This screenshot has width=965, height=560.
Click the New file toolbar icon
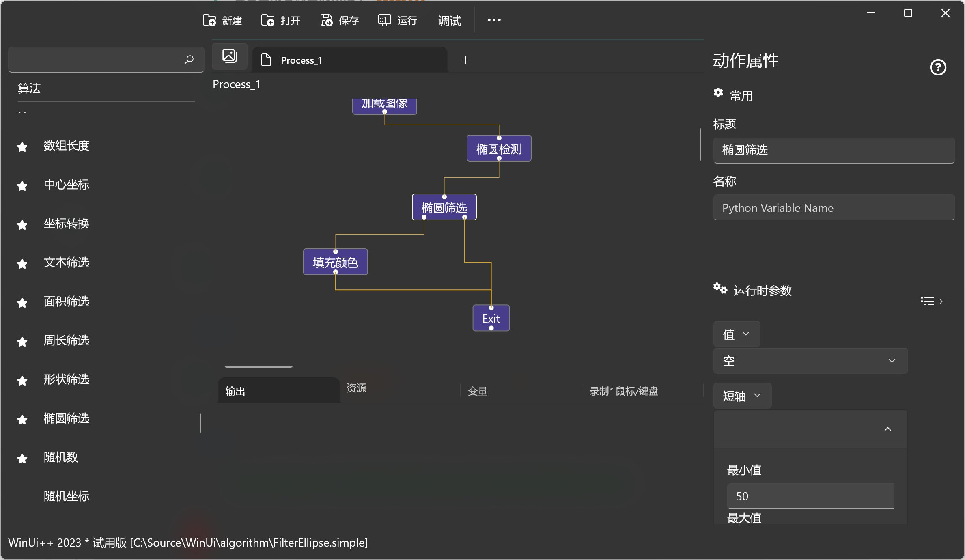point(209,20)
